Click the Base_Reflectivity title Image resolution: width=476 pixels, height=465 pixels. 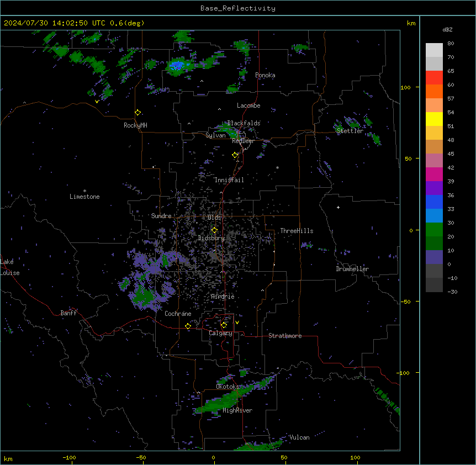238,8
